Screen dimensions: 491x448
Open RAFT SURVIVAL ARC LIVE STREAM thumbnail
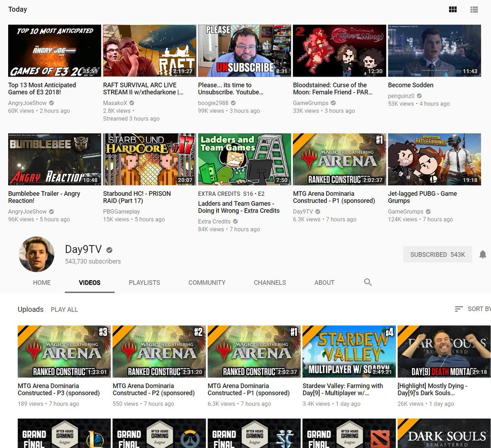tap(149, 51)
